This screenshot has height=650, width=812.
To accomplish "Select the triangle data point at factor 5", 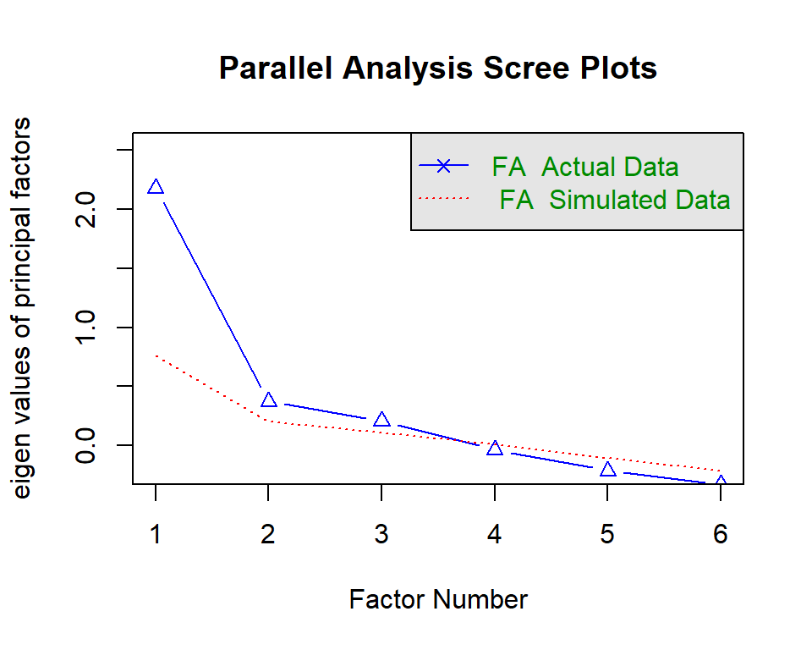I will (x=607, y=469).
